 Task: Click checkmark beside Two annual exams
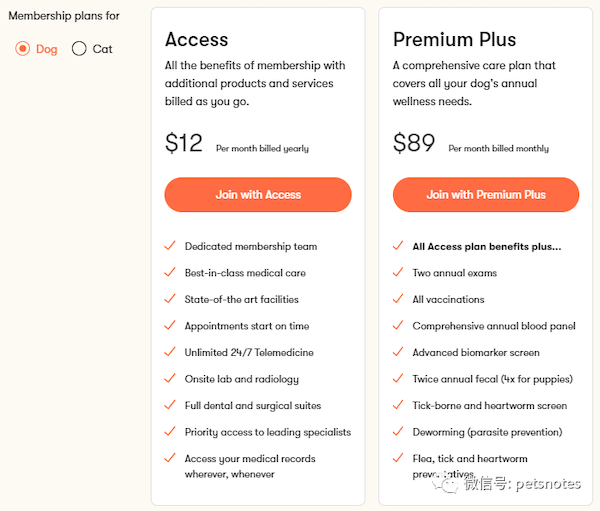coord(398,272)
